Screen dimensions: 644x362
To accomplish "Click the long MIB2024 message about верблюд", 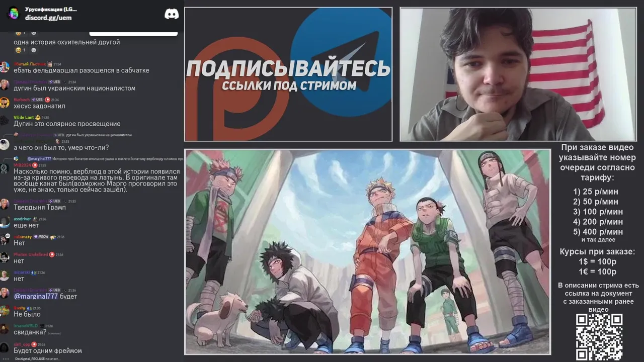I will (97, 180).
